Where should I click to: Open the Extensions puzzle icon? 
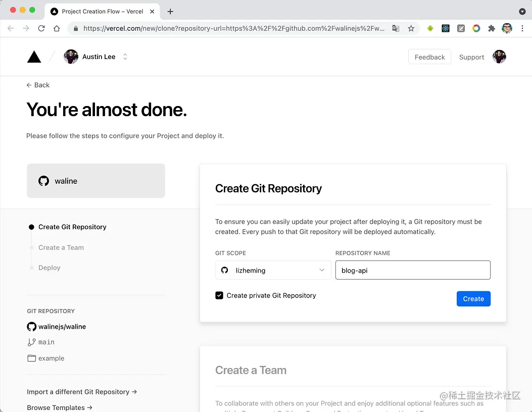[x=491, y=28]
